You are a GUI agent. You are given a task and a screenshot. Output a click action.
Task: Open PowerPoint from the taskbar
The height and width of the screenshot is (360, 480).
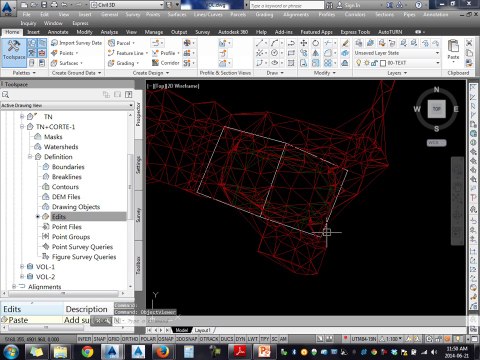pyautogui.click(x=264, y=352)
